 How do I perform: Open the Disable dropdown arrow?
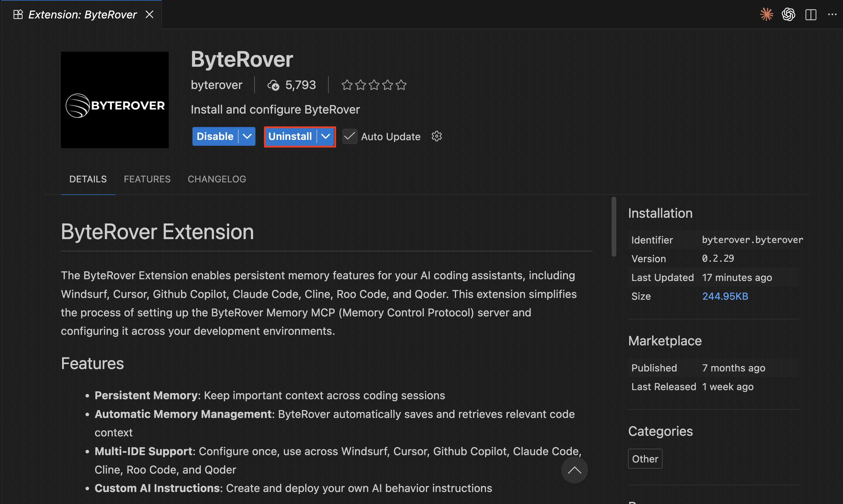tap(247, 136)
